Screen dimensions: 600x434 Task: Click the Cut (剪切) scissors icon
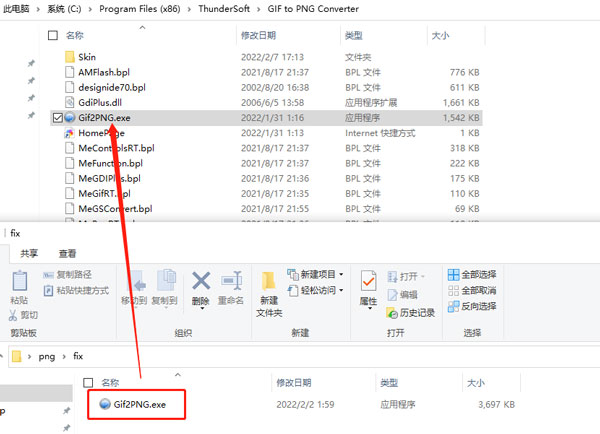[x=13, y=315]
